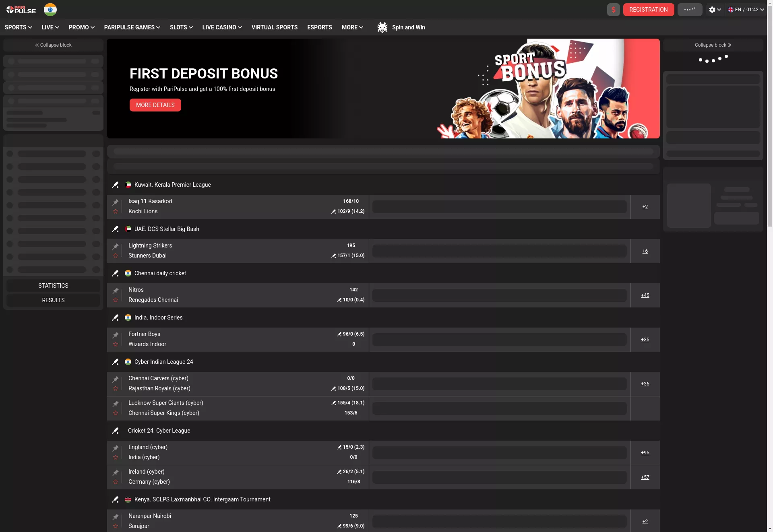Open the settings gear menu

(715, 10)
